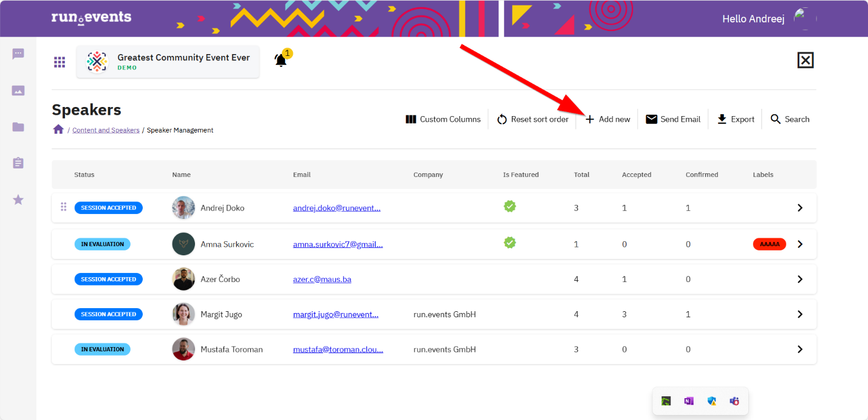Open the star favorites sidebar icon
Viewport: 868px width, 420px height.
coord(18,199)
